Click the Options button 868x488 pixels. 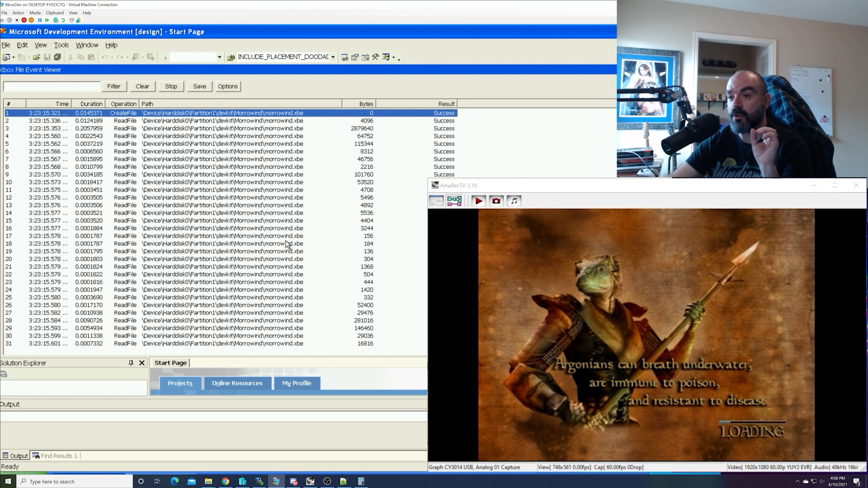227,86
